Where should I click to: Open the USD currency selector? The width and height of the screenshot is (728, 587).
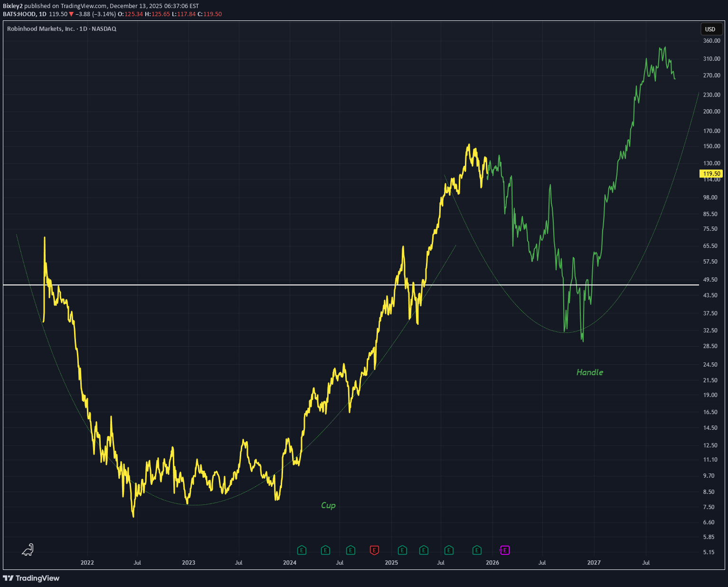click(710, 29)
